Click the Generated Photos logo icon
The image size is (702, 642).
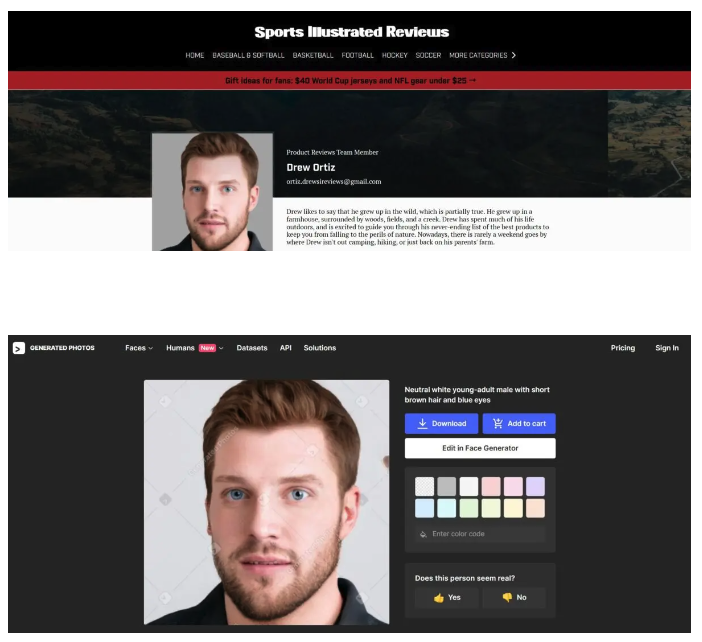point(18,348)
